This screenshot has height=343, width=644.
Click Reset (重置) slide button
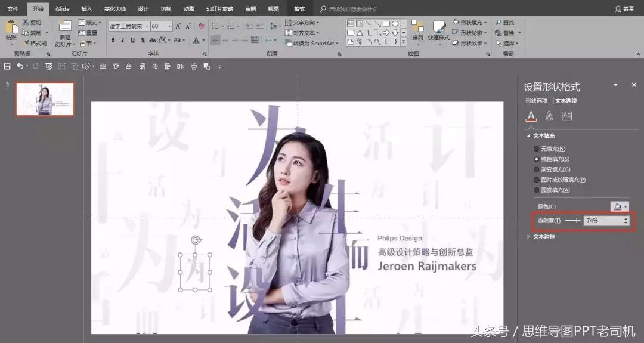(x=88, y=32)
